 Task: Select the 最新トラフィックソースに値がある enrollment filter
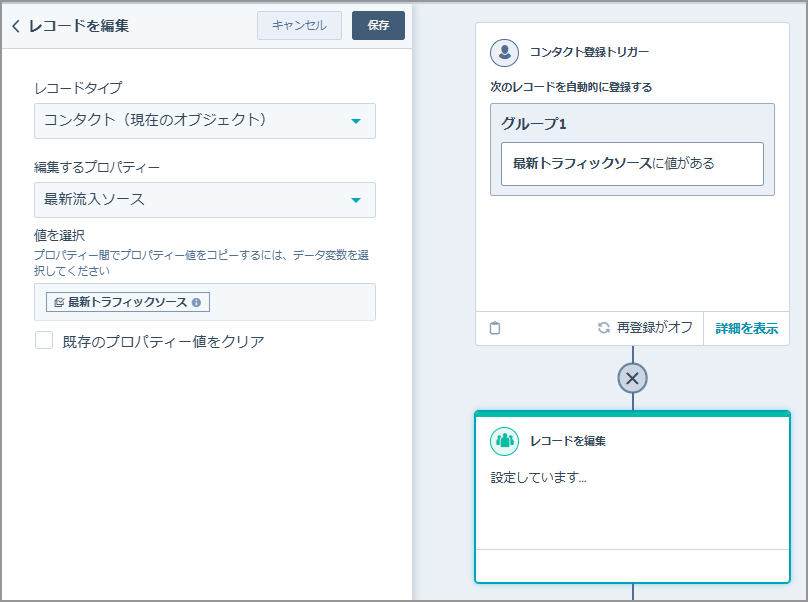(x=631, y=165)
